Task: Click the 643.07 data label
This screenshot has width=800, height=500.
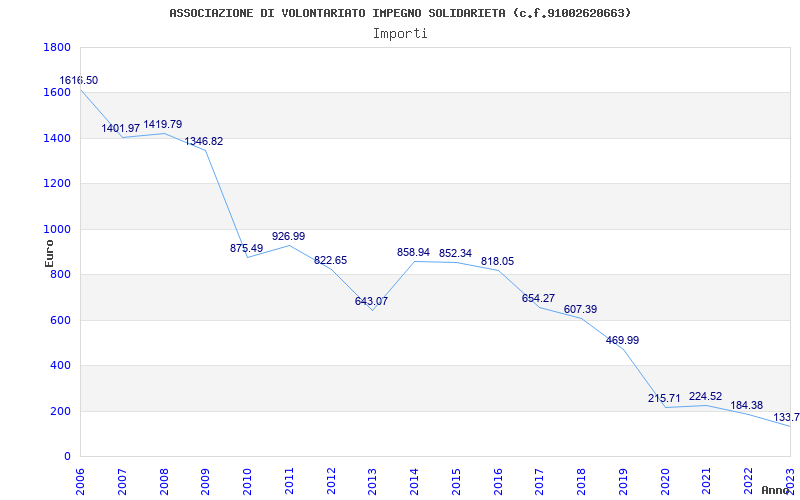Action: pos(371,302)
